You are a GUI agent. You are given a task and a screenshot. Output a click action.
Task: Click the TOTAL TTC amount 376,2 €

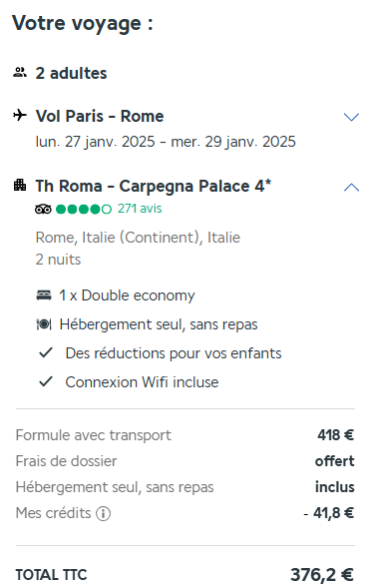[322, 574]
